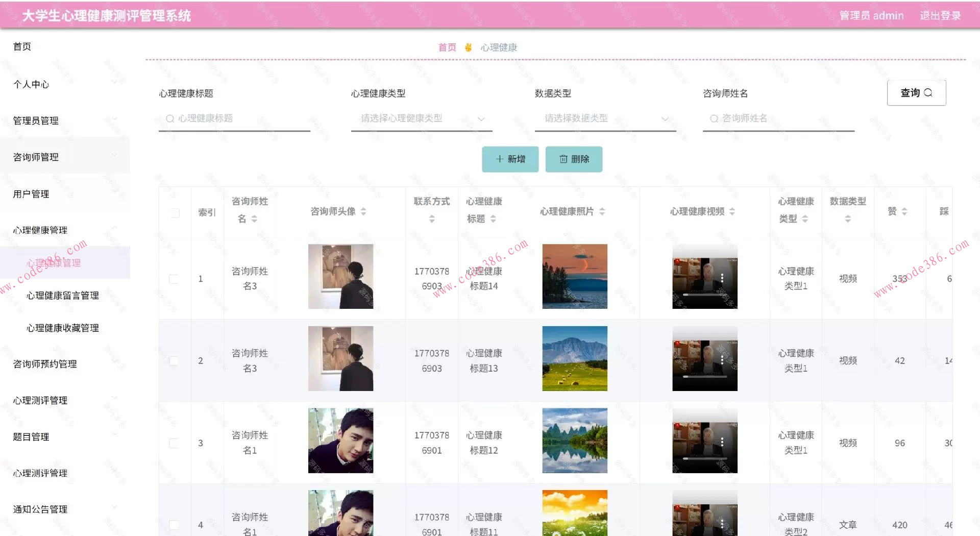The image size is (980, 536).
Task: Click the 首页 breadcrumb link
Action: [x=447, y=47]
